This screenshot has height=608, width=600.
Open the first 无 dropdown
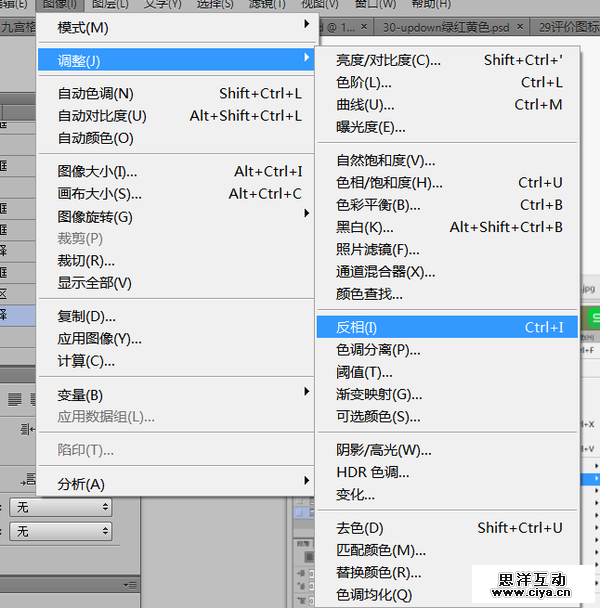[62, 508]
